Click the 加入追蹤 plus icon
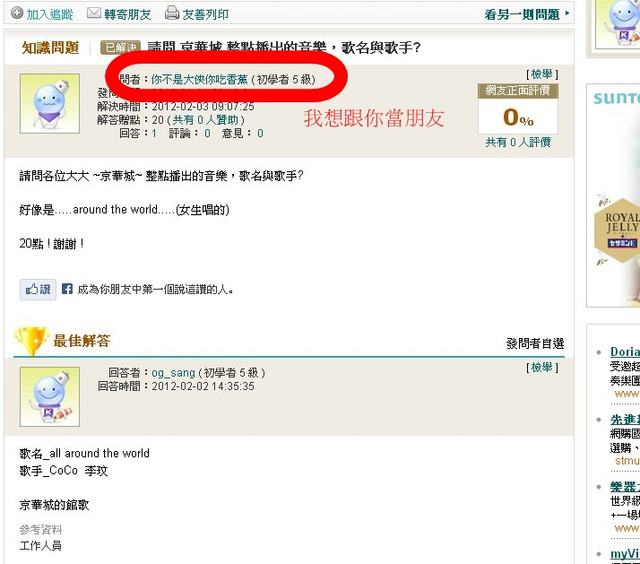Screen dimensions: 640x564 click(17, 13)
